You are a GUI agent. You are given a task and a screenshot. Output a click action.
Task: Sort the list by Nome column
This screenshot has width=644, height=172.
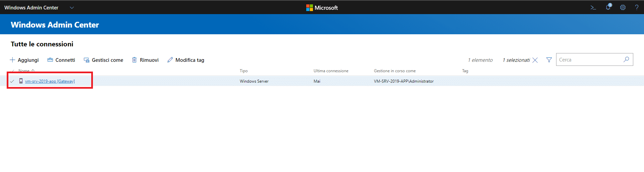click(24, 71)
